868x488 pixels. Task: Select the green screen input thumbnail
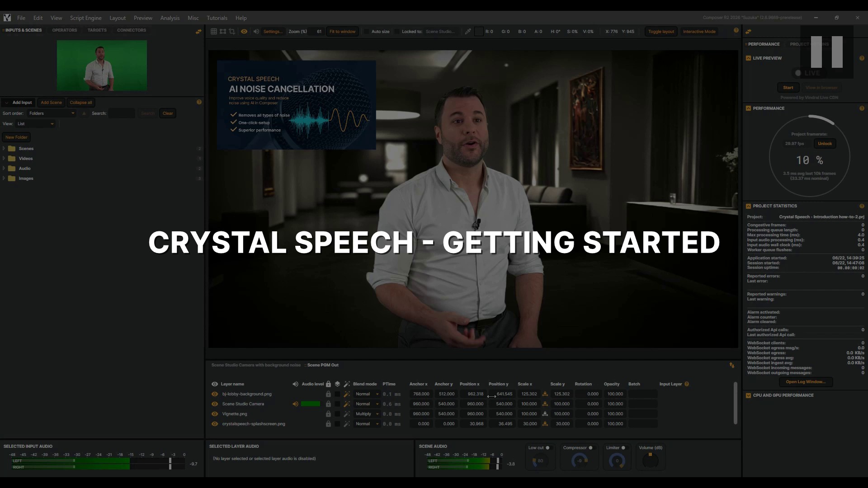(102, 66)
